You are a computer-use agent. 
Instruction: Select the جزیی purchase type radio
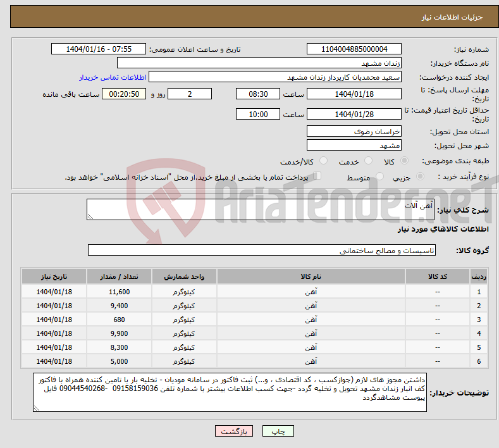[420, 177]
